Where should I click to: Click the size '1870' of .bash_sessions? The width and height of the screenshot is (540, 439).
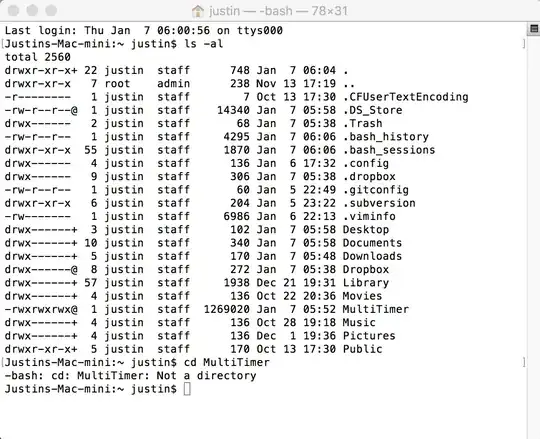[237, 150]
